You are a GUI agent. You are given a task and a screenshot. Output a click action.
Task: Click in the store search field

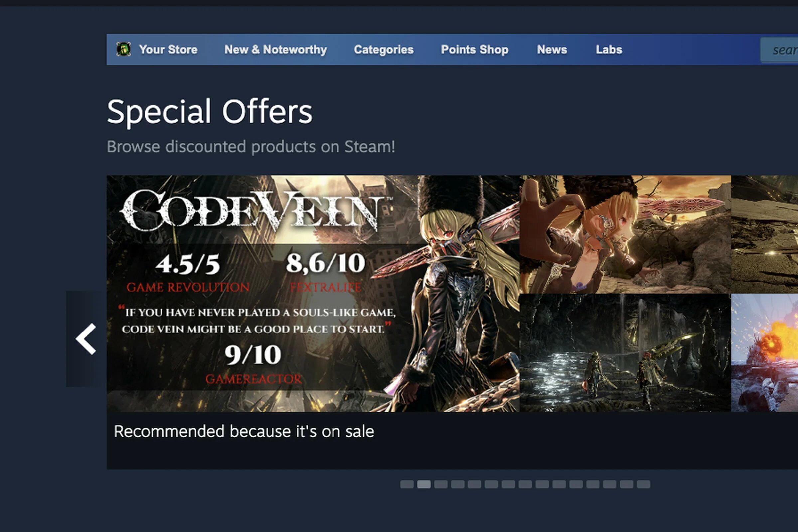tap(779, 50)
